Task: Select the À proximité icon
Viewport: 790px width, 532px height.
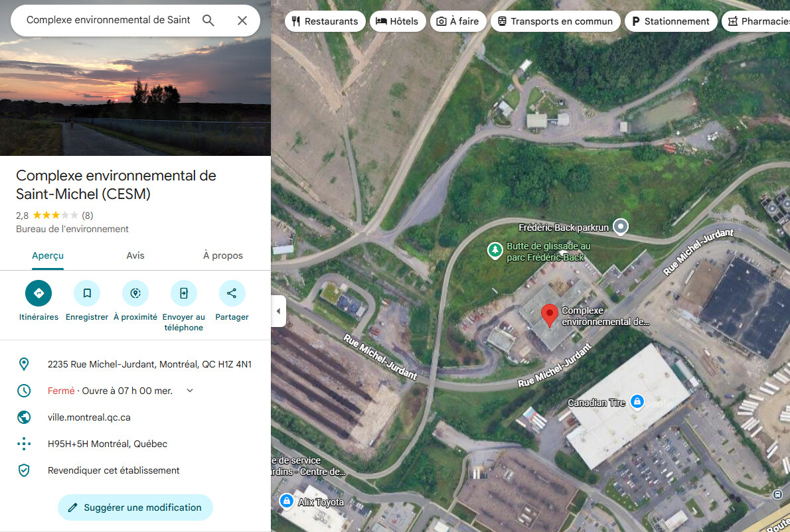Action: 135,293
